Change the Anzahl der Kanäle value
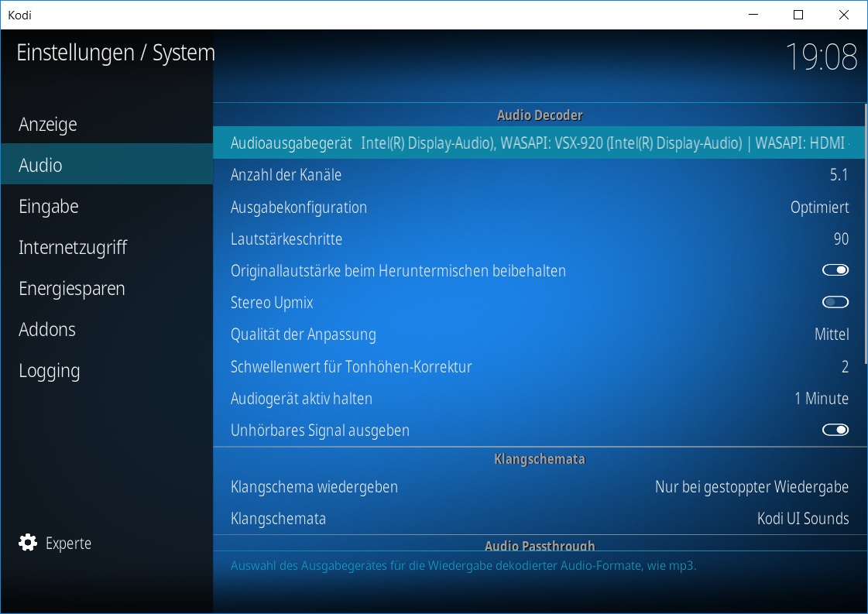 coord(539,175)
